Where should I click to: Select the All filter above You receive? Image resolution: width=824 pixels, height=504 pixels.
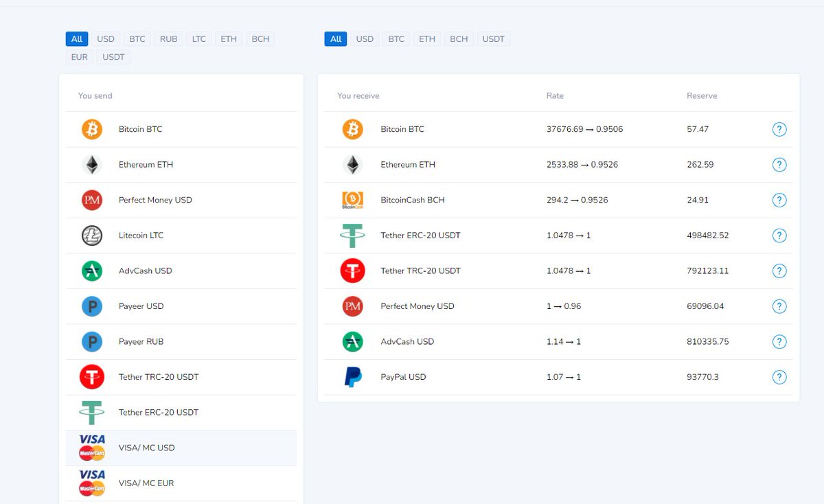coord(336,39)
